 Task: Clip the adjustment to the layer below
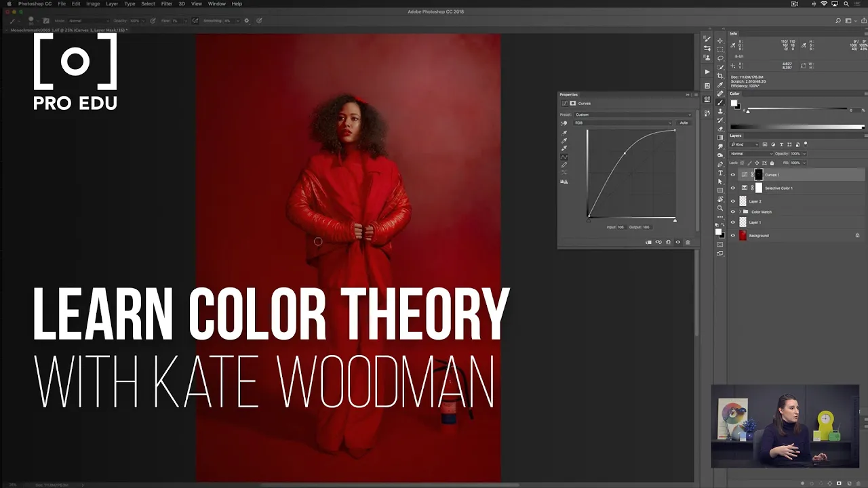649,242
